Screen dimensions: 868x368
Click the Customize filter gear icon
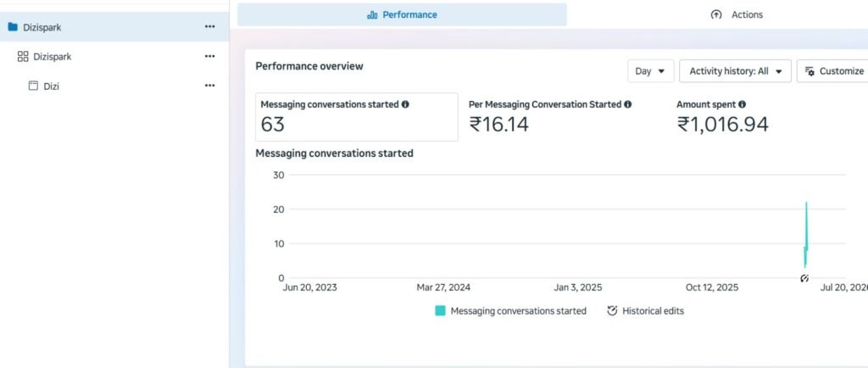tap(810, 71)
